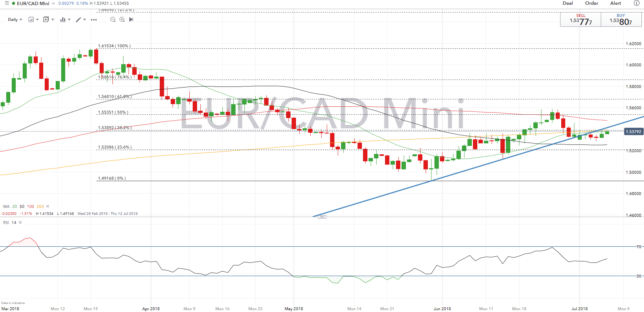Click the 0.18% daily change value
The width and height of the screenshot is (644, 312).
tap(82, 3)
